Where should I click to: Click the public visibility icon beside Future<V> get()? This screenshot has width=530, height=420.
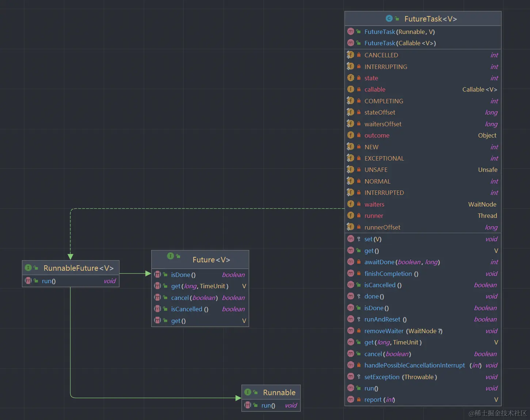point(165,320)
